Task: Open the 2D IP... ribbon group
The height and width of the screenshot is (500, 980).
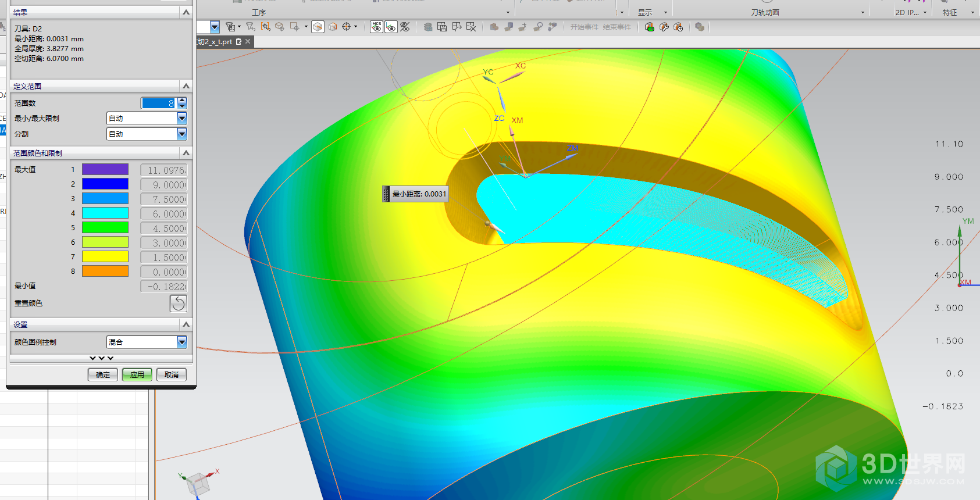Action: click(911, 12)
